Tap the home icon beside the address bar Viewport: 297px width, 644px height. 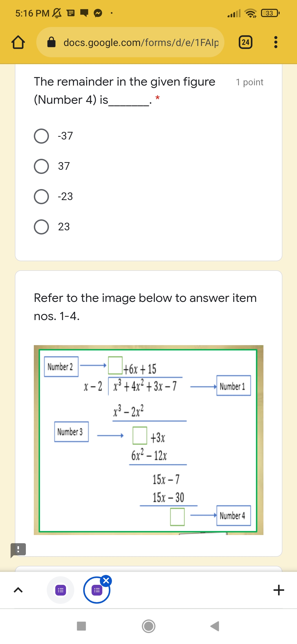coord(18,42)
